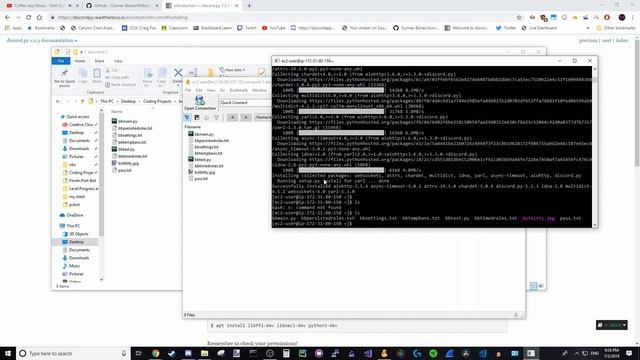Click Windows taskbar search box
The width and height of the screenshot is (640, 360).
click(73, 353)
